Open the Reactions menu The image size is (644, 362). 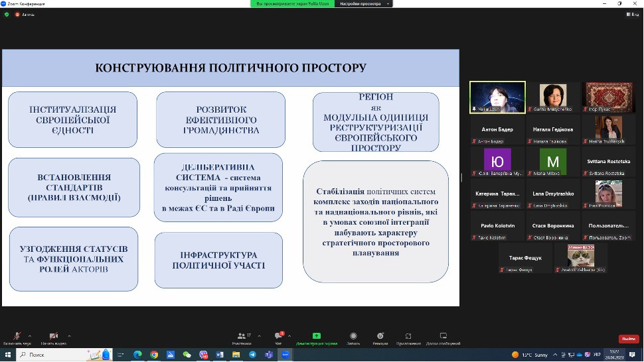pyautogui.click(x=380, y=337)
